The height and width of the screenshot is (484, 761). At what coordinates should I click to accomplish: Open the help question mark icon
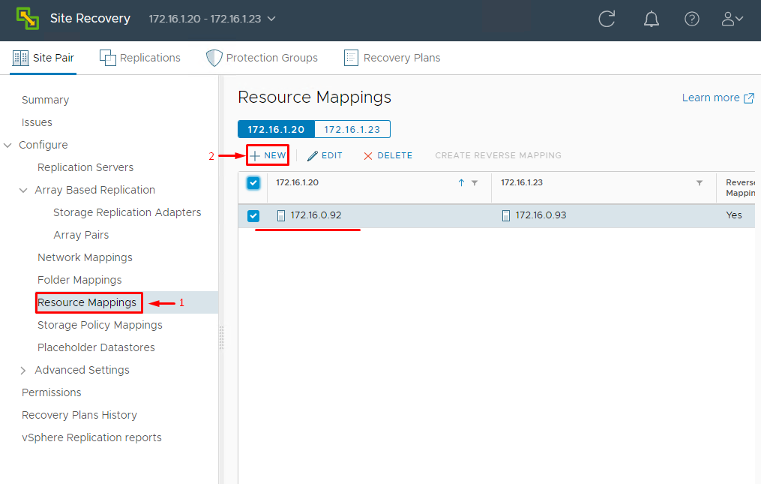click(x=692, y=19)
